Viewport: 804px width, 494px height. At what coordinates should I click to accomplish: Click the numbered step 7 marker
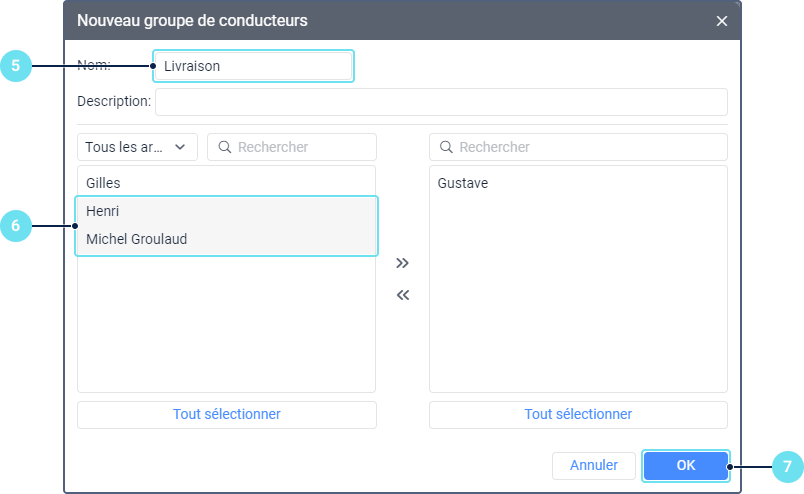(x=787, y=466)
